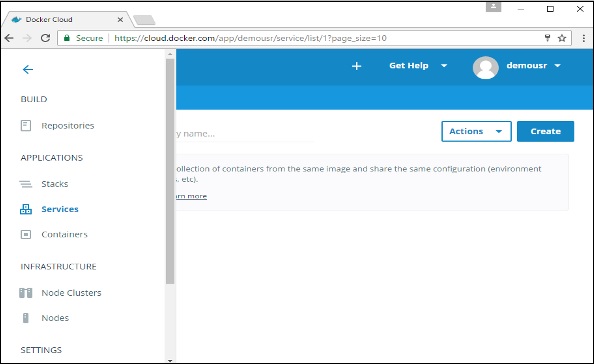Select the Containers icon
The height and width of the screenshot is (364, 594).
point(26,234)
